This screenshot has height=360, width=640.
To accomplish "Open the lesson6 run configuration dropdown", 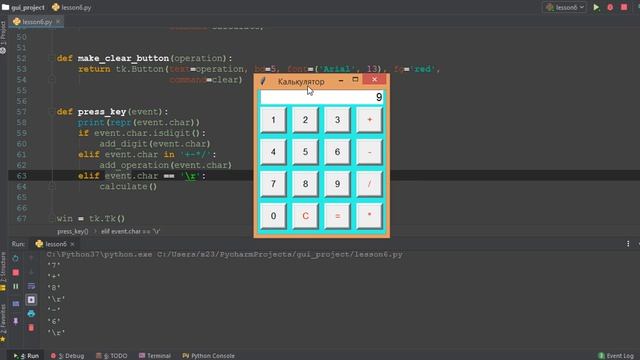I will coord(565,7).
